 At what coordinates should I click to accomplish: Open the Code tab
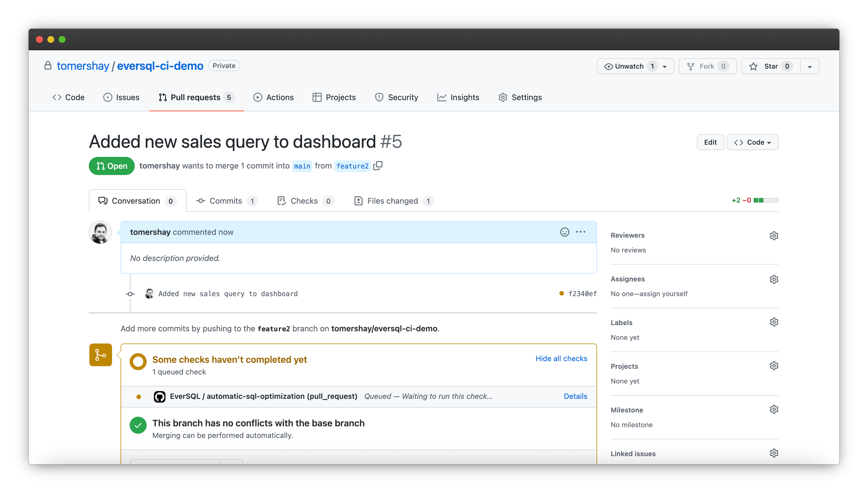pyautogui.click(x=68, y=97)
